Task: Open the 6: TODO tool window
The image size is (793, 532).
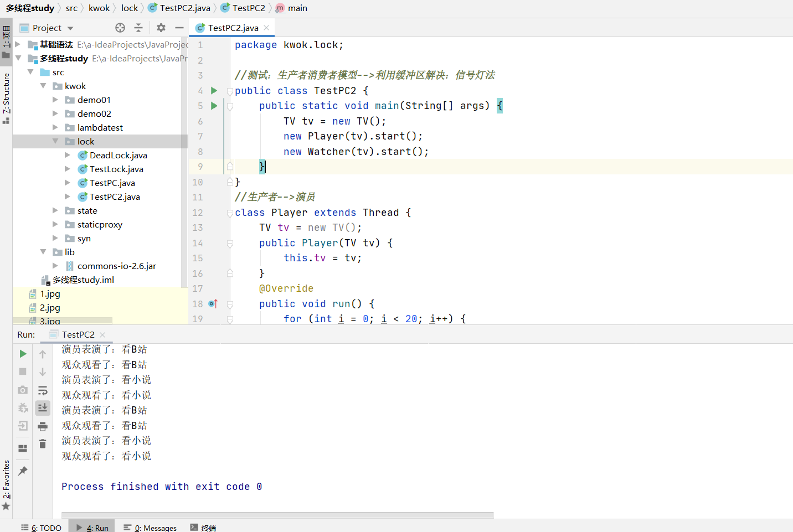Action: (42, 528)
